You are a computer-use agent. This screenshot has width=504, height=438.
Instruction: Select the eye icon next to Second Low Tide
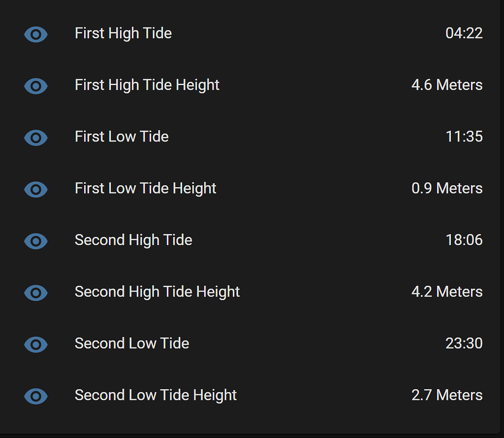36,344
